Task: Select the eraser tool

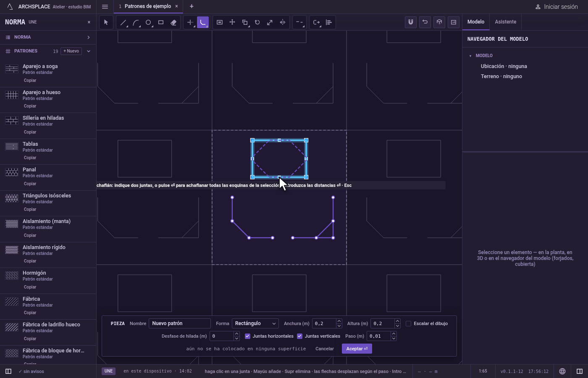Action: (173, 22)
